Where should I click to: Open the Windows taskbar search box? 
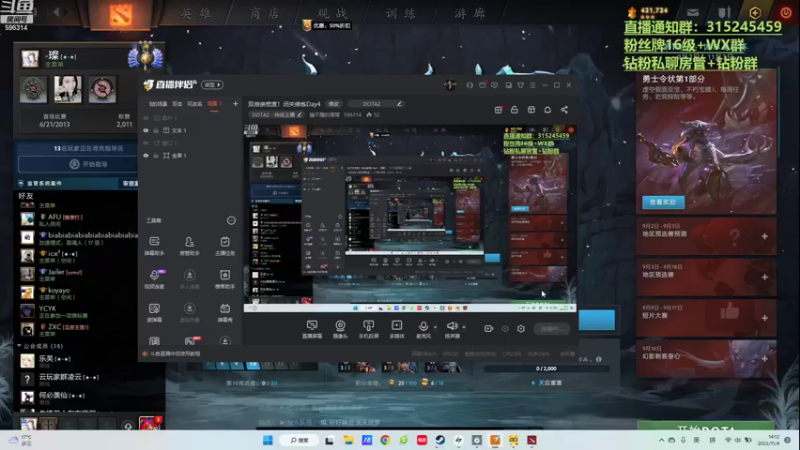pyautogui.click(x=299, y=440)
